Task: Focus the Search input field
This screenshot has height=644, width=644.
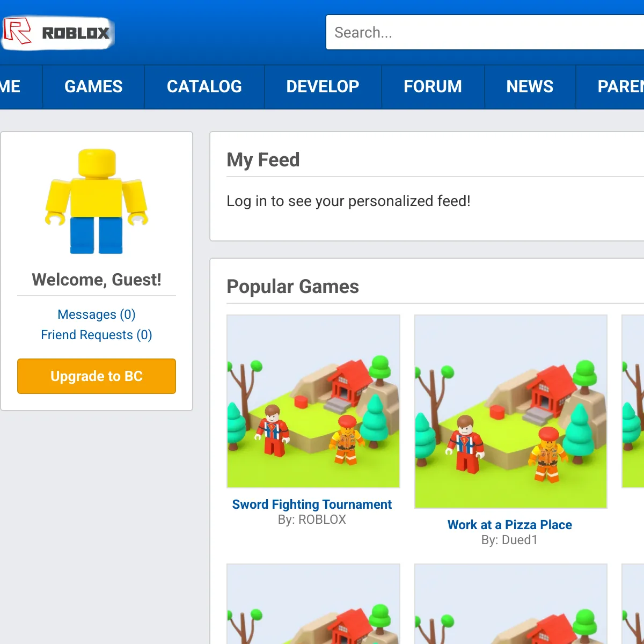Action: pyautogui.click(x=485, y=32)
